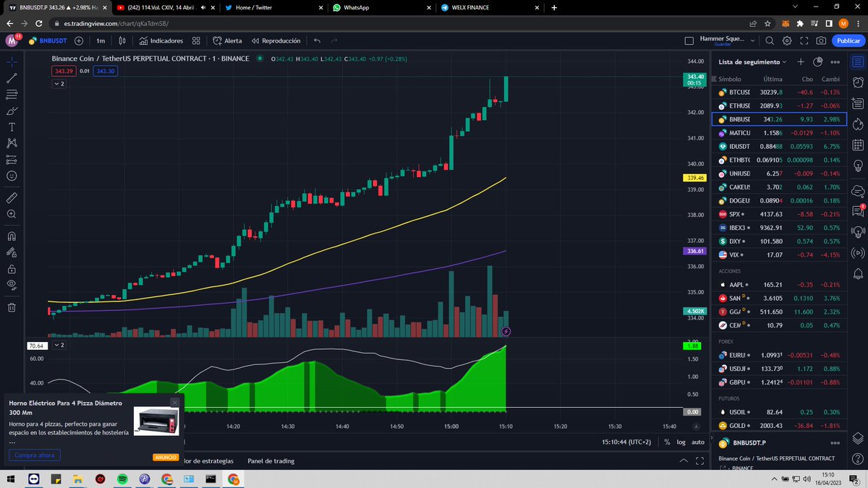868x488 pixels.
Task: Open the chats panel with red badge
Action: (x=858, y=210)
